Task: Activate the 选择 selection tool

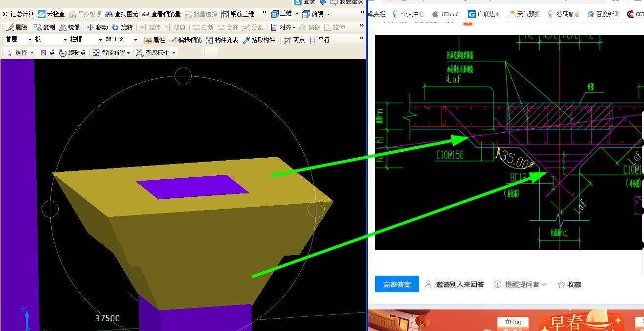Action: [17, 53]
